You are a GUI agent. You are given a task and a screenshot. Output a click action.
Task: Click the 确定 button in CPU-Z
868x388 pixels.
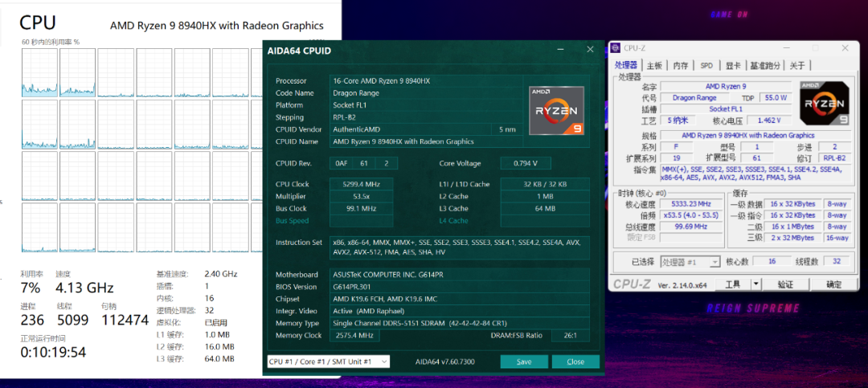click(x=833, y=284)
